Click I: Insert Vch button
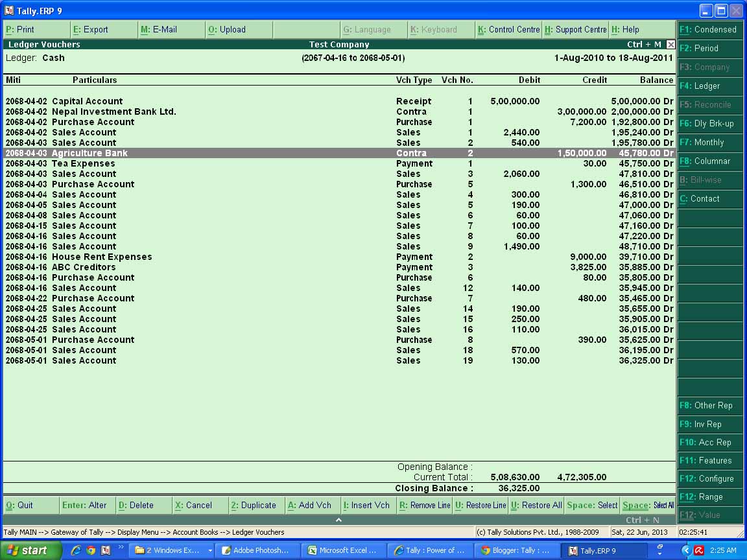The width and height of the screenshot is (747, 560). point(369,506)
